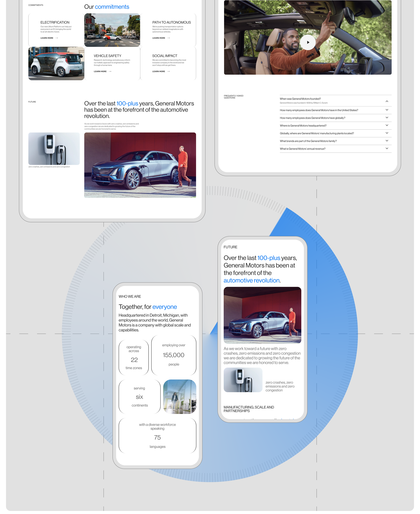Open the 'commitments' link in the heading
Viewport: 420px width, 514px height.
coord(112,7)
